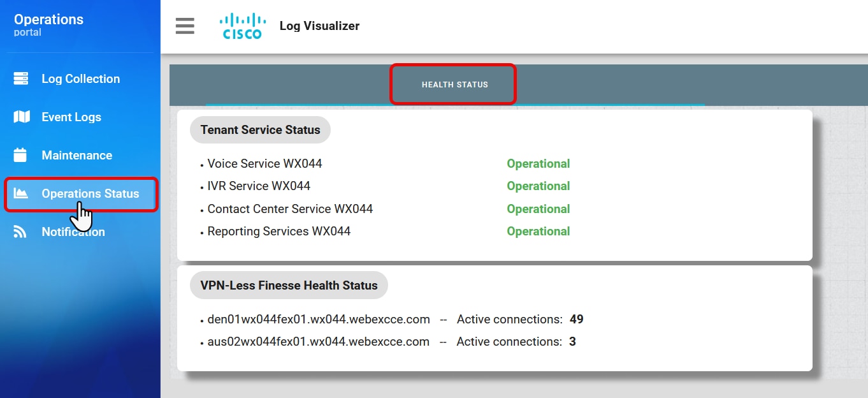Select Reporting Services WX044 text
This screenshot has height=398, width=868.
[279, 232]
